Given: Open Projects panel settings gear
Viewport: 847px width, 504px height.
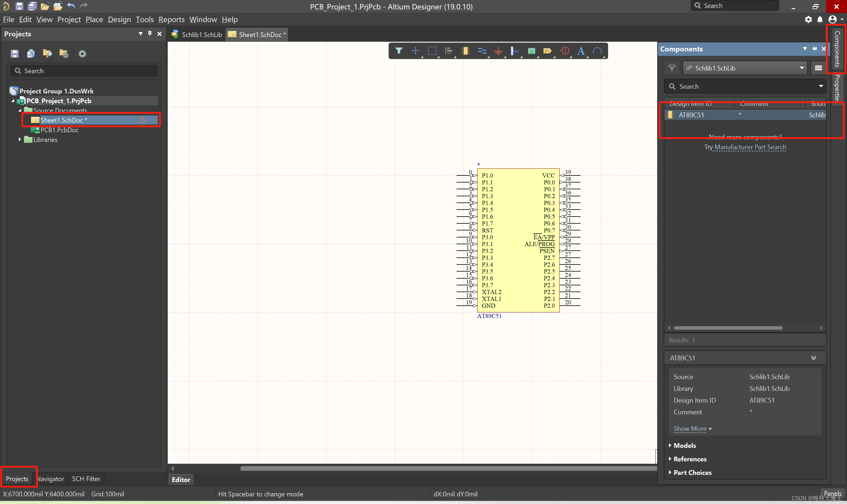Looking at the screenshot, I should pyautogui.click(x=82, y=54).
